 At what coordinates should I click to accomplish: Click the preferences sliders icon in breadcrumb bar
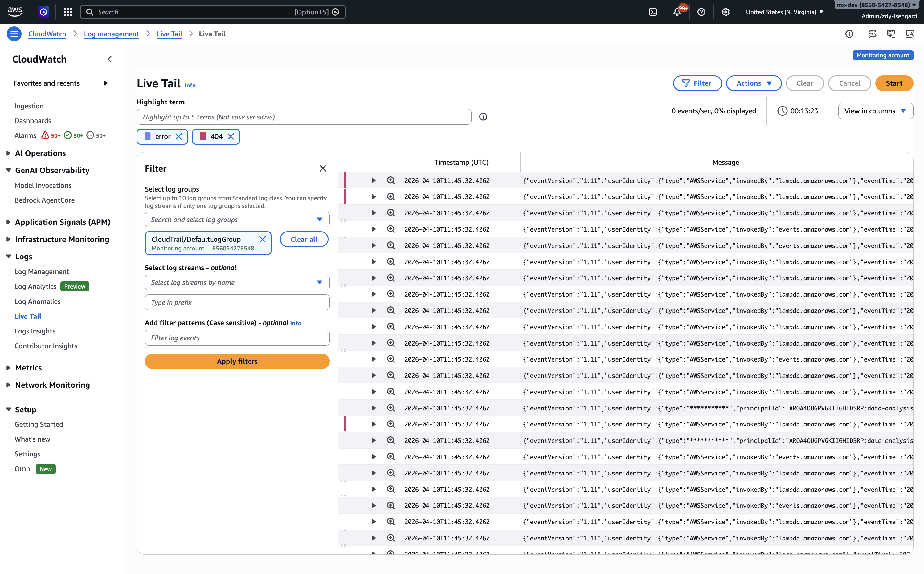[872, 34]
